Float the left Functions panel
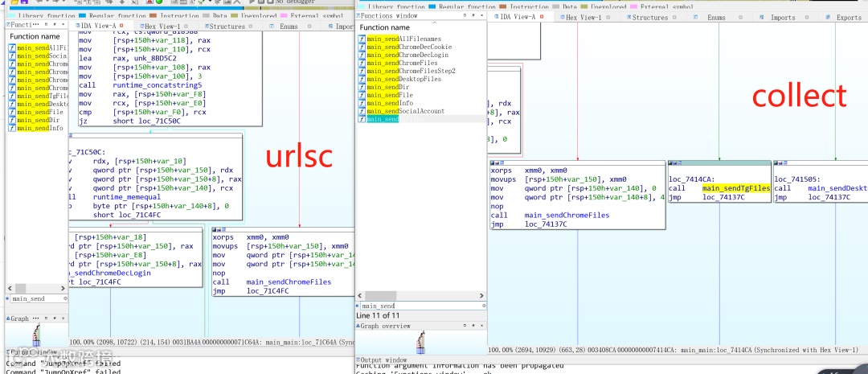 click(47, 25)
